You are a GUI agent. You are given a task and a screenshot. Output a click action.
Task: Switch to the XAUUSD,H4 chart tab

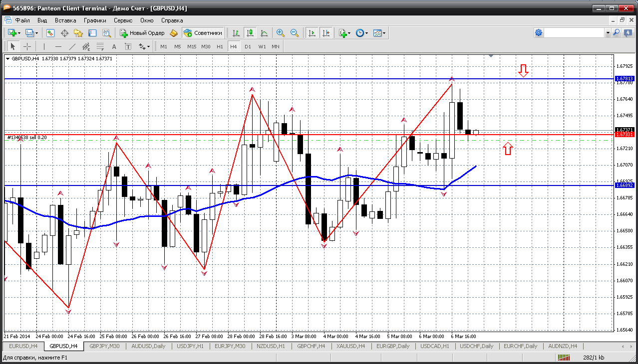point(351,346)
